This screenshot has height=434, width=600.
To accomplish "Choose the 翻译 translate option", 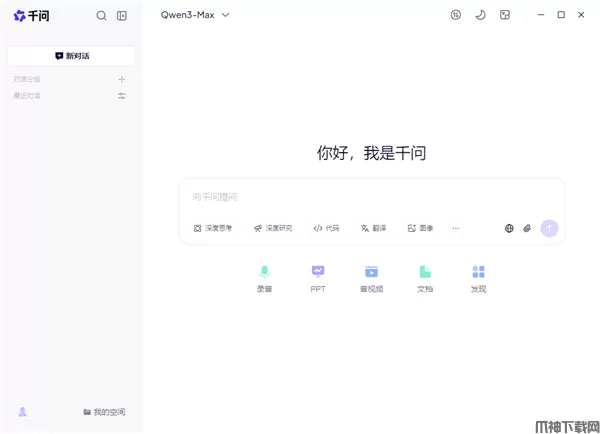I will (x=373, y=228).
